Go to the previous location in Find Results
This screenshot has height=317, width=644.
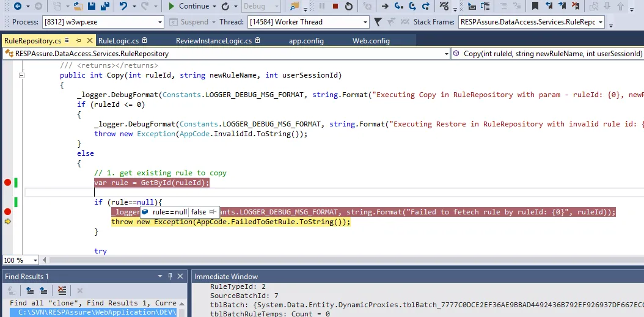click(30, 290)
